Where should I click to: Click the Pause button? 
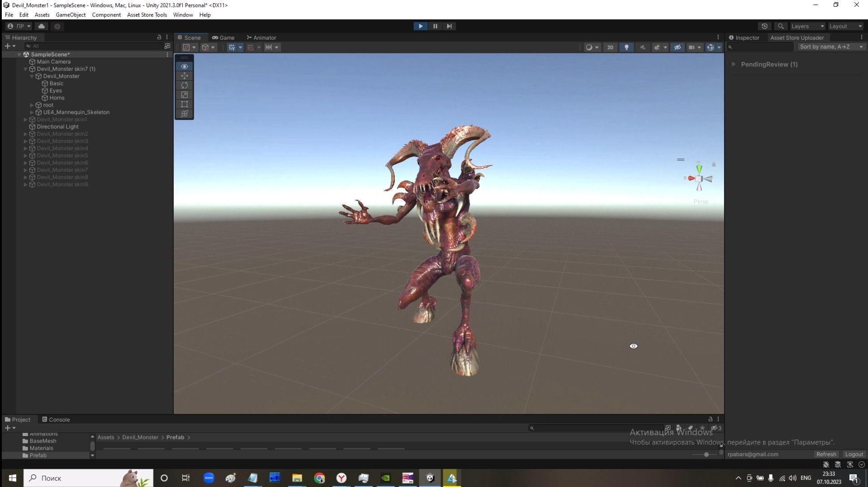pos(435,26)
